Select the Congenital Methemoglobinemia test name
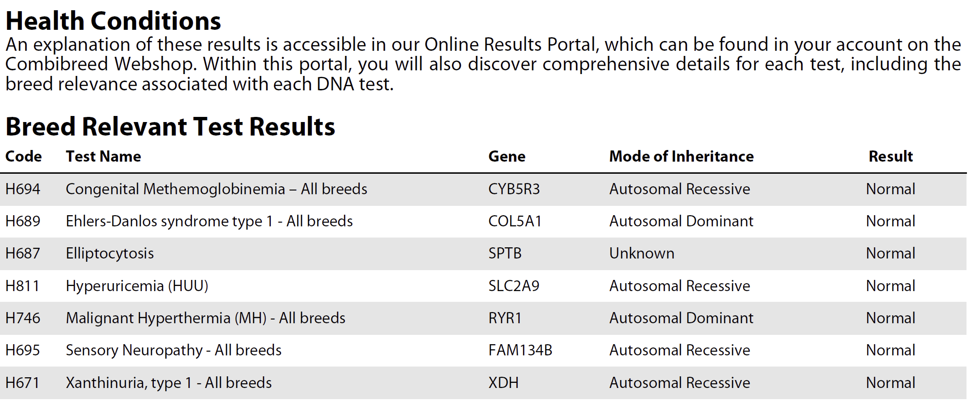This screenshot has height=408, width=980. (x=216, y=189)
